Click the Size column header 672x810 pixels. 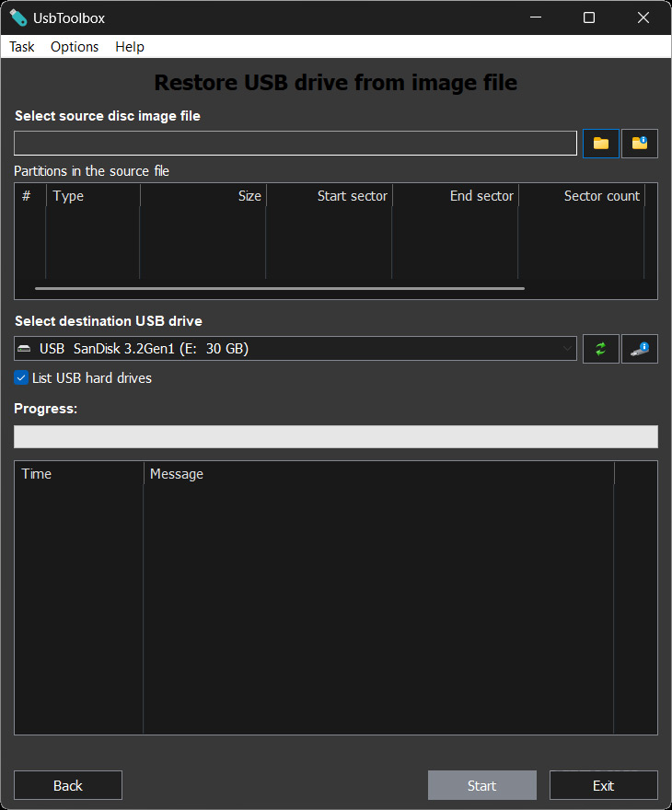coord(203,196)
